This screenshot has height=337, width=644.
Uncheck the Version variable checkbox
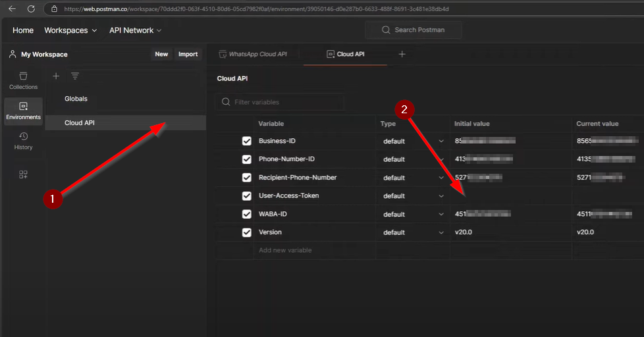[x=246, y=232]
